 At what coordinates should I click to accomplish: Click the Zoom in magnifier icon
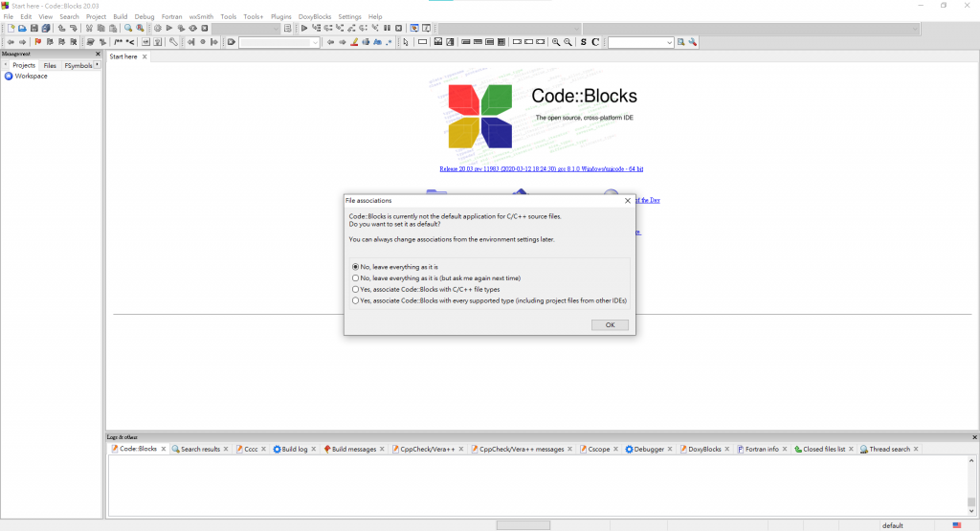coord(556,42)
